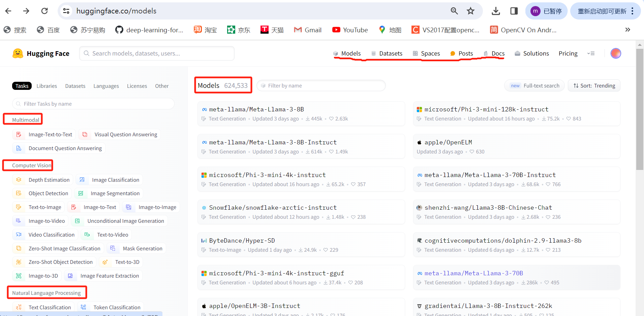Click the Mask Generation task icon
Image resolution: width=644 pixels, height=316 pixels.
113,248
